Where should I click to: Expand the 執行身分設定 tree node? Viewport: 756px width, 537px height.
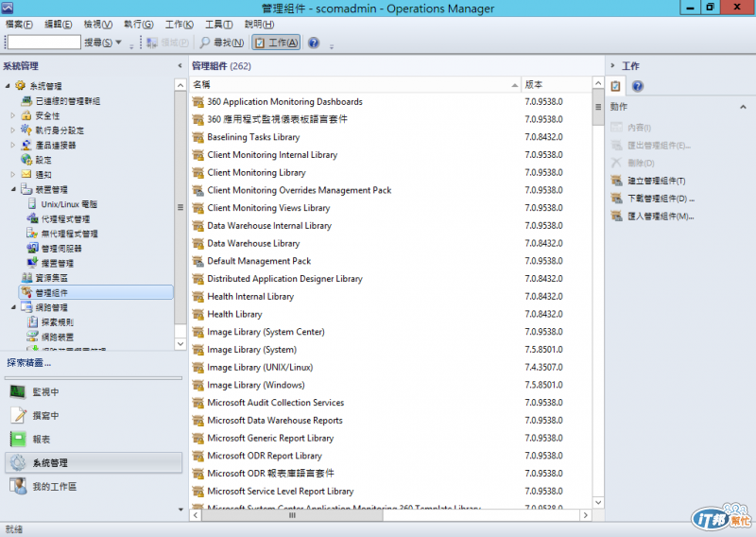(12, 130)
